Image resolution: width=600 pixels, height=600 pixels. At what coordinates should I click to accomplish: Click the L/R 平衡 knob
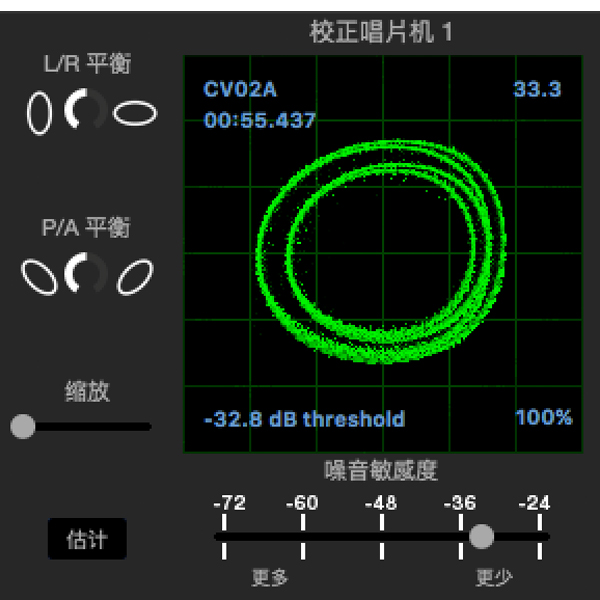coord(86,112)
